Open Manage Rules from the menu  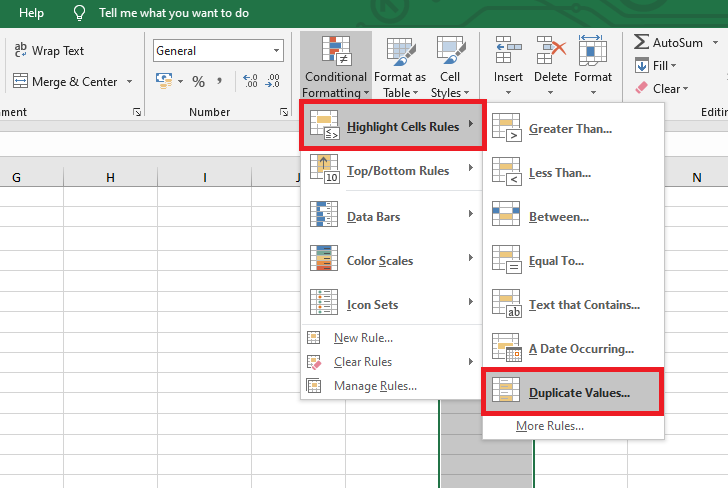pyautogui.click(x=375, y=386)
